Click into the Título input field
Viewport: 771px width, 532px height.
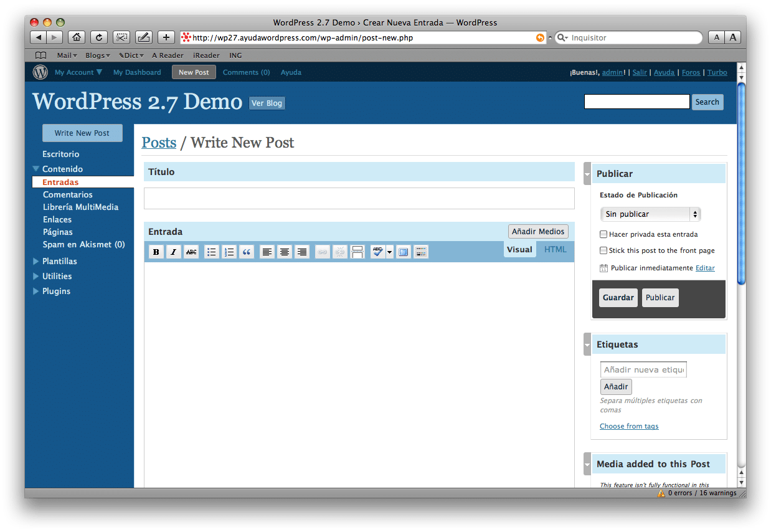359,199
